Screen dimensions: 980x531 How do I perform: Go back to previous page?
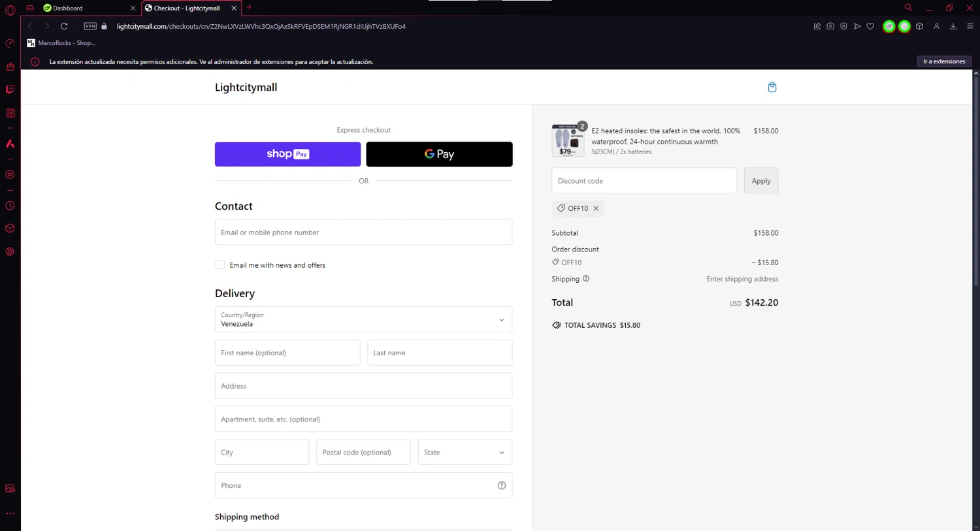tap(30, 26)
